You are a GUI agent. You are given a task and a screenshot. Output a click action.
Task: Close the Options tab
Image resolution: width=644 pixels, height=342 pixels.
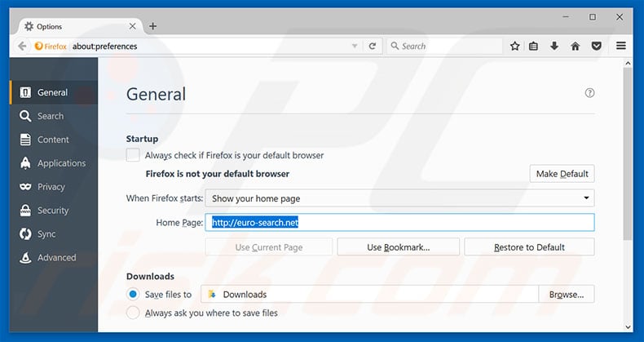[132, 26]
